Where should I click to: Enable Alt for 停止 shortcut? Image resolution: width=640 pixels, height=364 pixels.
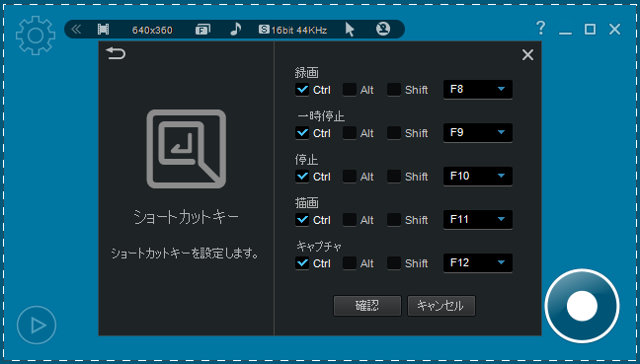350,177
